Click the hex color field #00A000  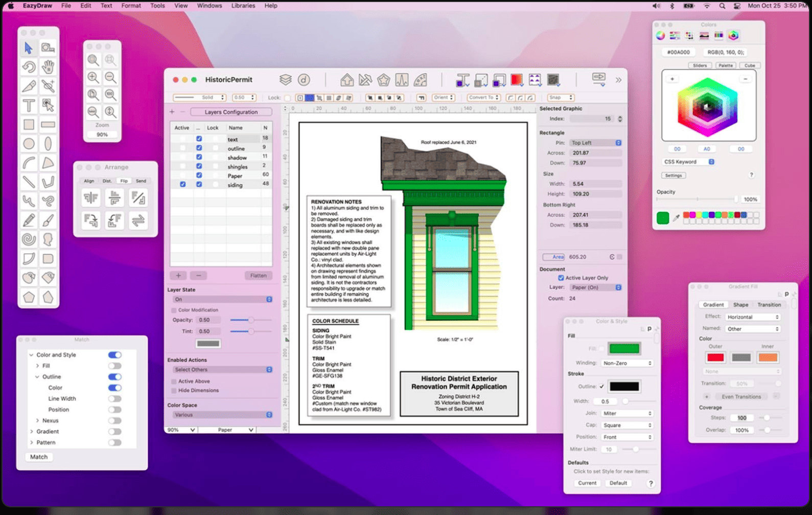tap(679, 52)
